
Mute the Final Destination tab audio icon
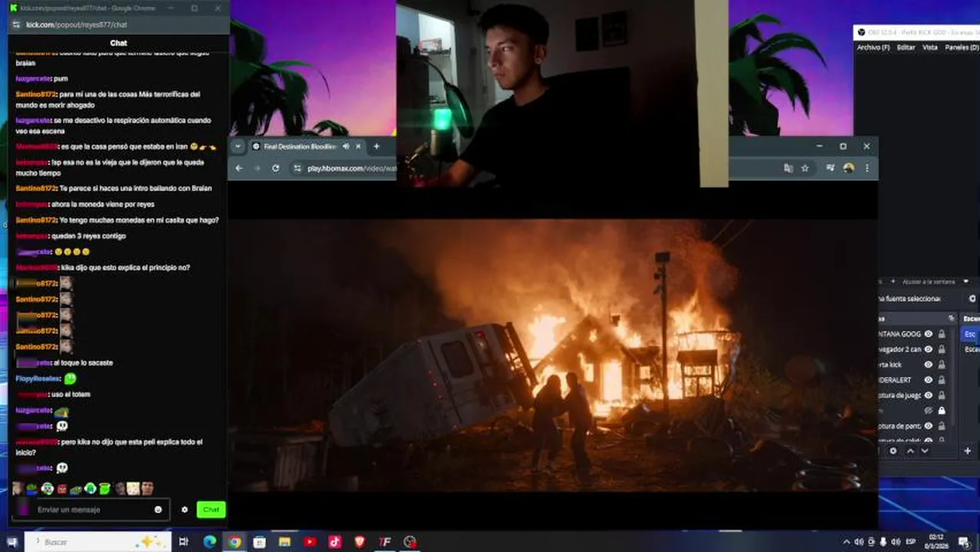tap(345, 146)
